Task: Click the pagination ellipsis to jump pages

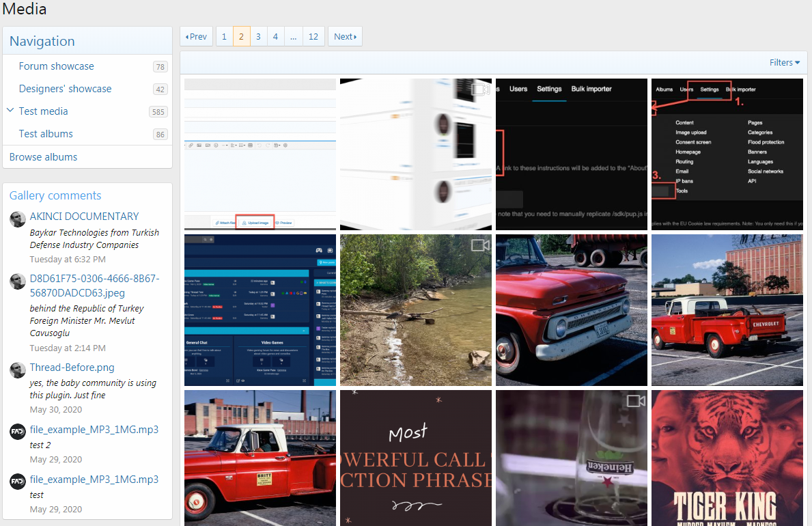Action: 292,37
